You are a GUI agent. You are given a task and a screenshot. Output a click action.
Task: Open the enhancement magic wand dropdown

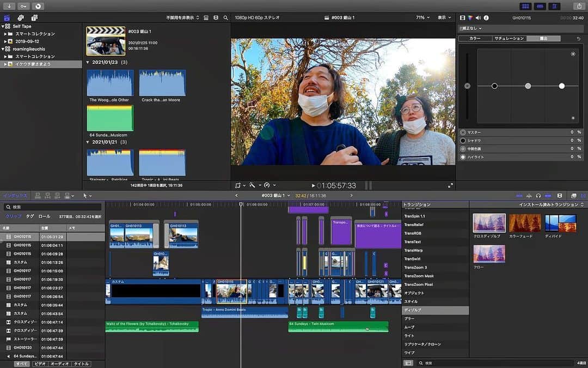[255, 185]
